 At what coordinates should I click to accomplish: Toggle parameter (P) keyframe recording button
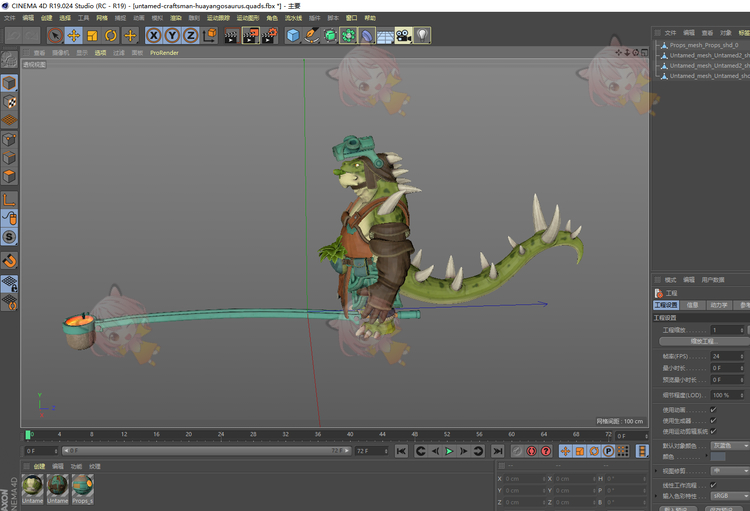pyautogui.click(x=608, y=451)
